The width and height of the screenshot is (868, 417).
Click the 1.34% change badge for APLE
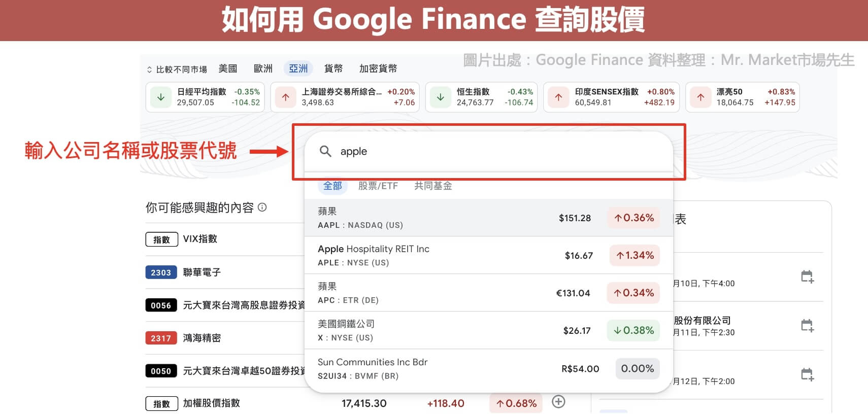(635, 255)
